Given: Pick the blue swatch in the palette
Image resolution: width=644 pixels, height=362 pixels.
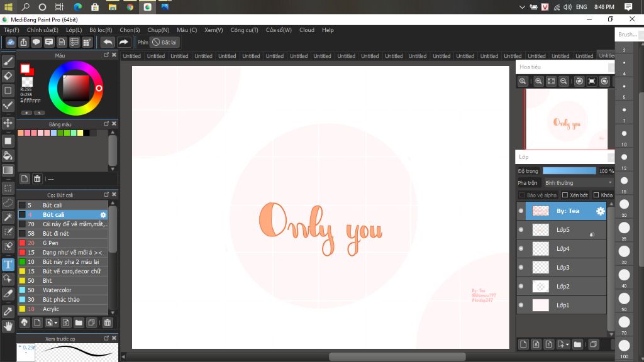Looking at the screenshot, I should tap(54, 133).
